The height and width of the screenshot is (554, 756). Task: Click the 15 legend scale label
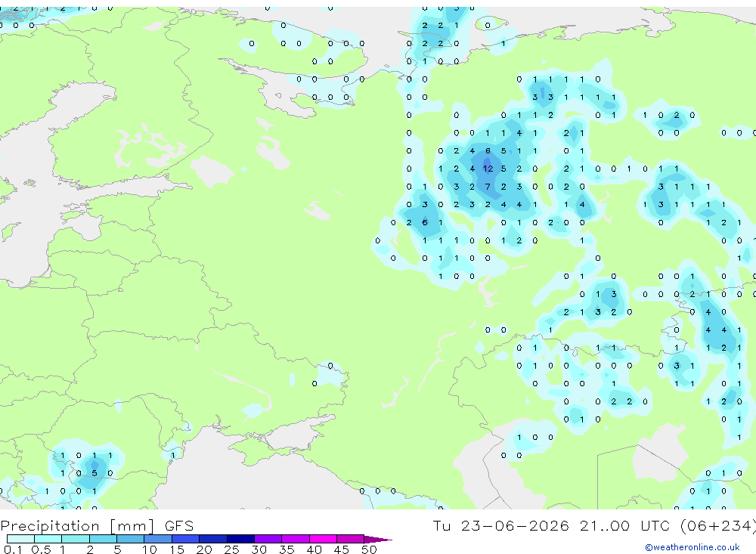pos(176,549)
